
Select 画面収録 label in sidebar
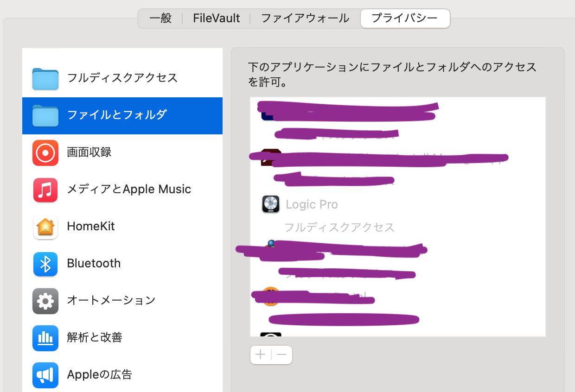pyautogui.click(x=89, y=152)
